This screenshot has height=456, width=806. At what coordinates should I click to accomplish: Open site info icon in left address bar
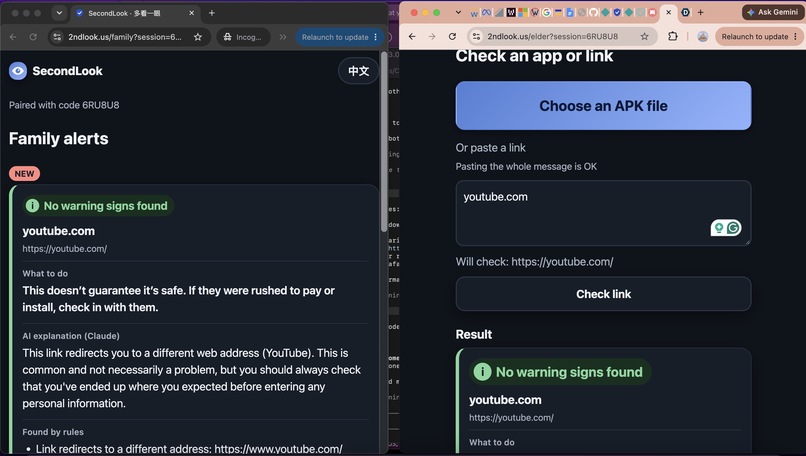[x=57, y=37]
